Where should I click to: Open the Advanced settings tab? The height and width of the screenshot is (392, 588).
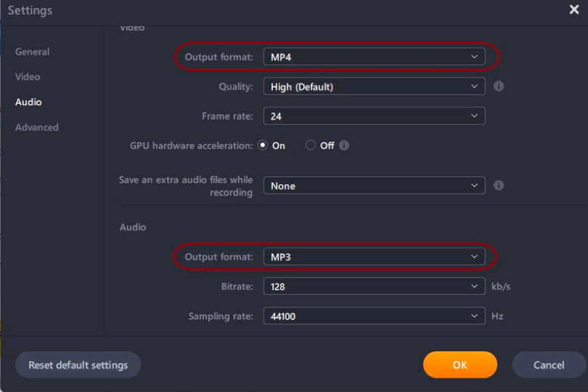(x=37, y=128)
